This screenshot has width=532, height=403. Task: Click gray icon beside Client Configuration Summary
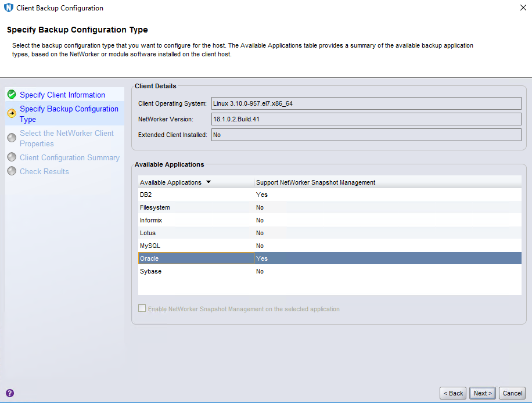click(12, 157)
